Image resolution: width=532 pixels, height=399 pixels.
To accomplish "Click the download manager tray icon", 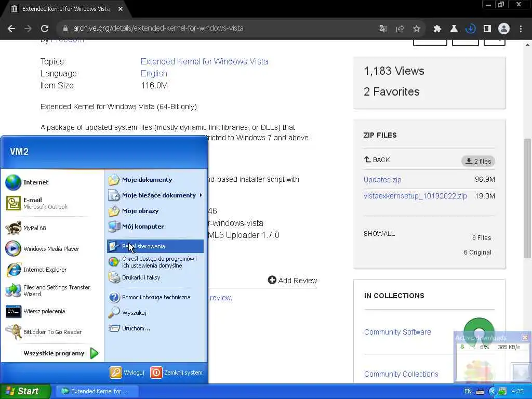I will tap(502, 391).
